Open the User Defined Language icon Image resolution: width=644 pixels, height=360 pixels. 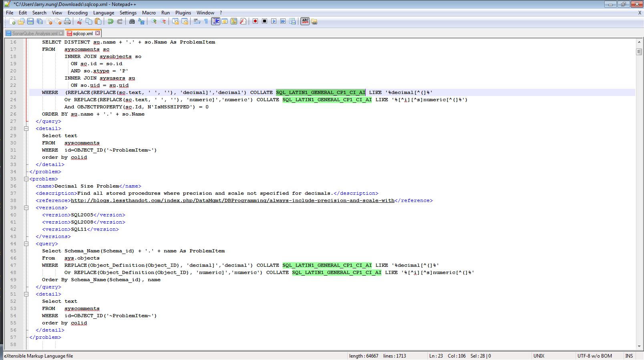click(x=225, y=21)
